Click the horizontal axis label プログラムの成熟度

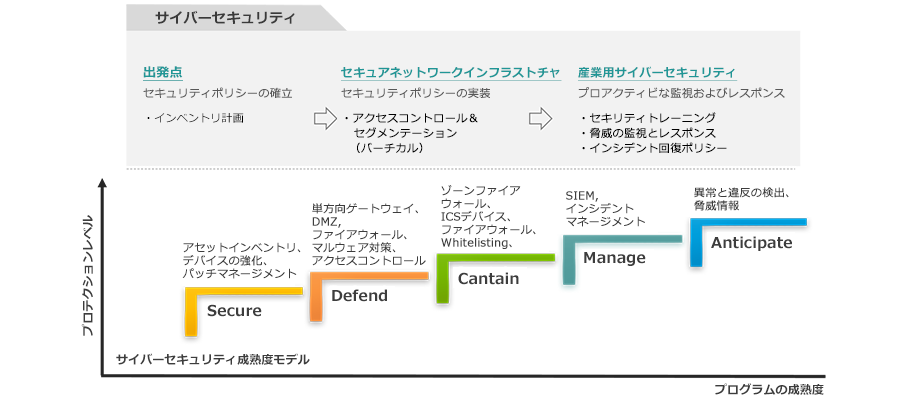coord(768,389)
